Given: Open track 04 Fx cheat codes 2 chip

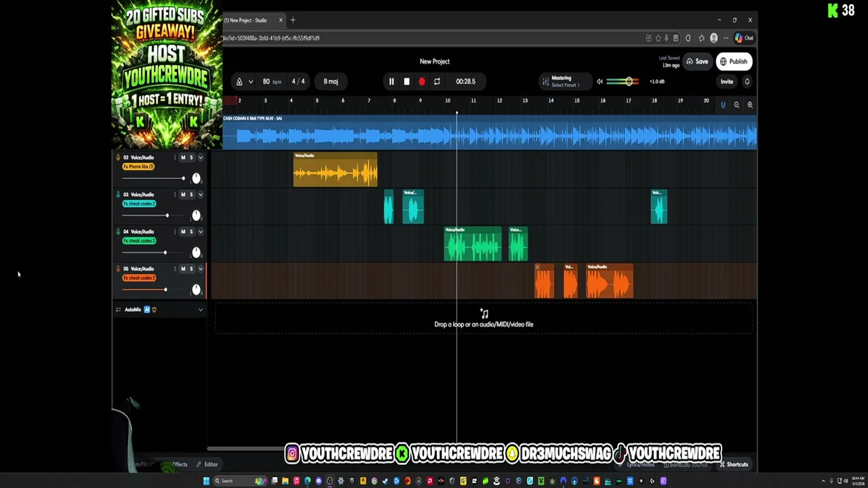Looking at the screenshot, I should click(139, 241).
